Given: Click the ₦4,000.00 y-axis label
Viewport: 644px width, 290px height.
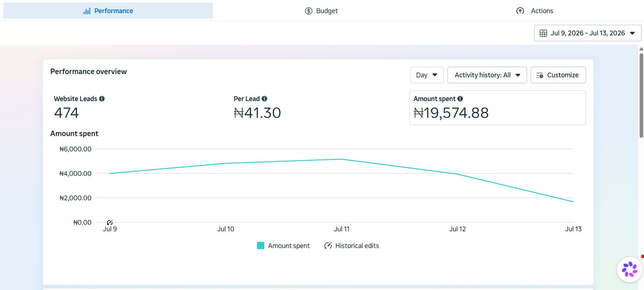Looking at the screenshot, I should pyautogui.click(x=75, y=173).
